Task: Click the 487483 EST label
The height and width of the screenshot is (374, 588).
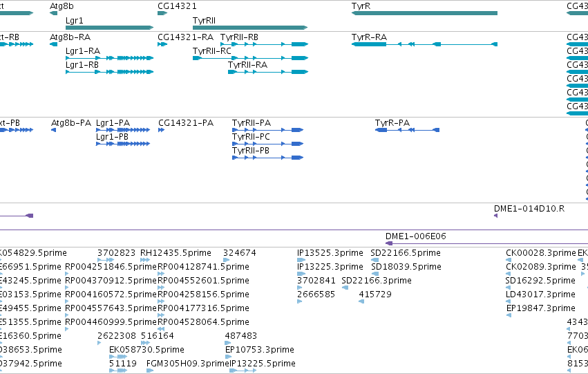Action: [241, 336]
